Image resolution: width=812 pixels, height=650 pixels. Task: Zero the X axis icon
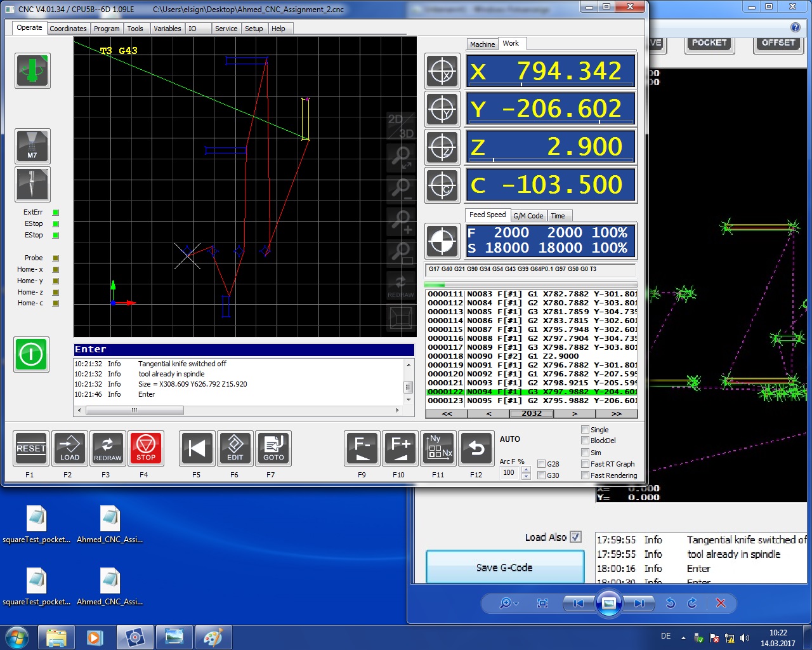pos(442,70)
